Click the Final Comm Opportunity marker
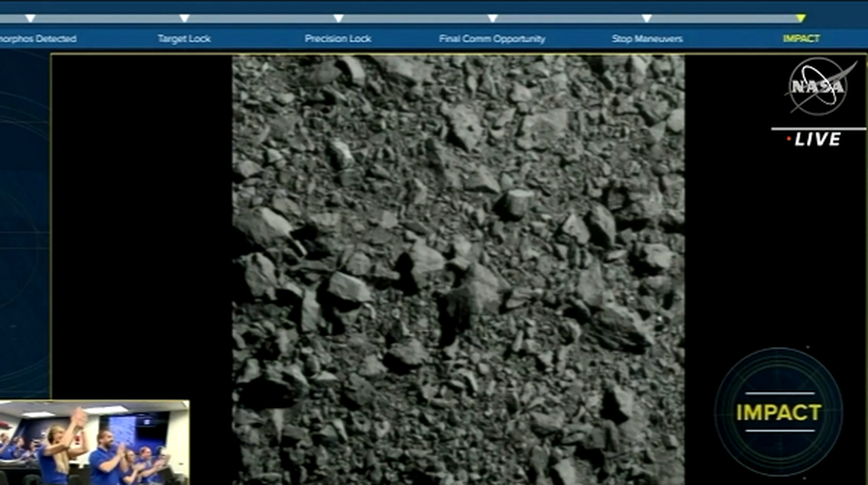Viewport: 868px width, 485px height. (x=492, y=18)
